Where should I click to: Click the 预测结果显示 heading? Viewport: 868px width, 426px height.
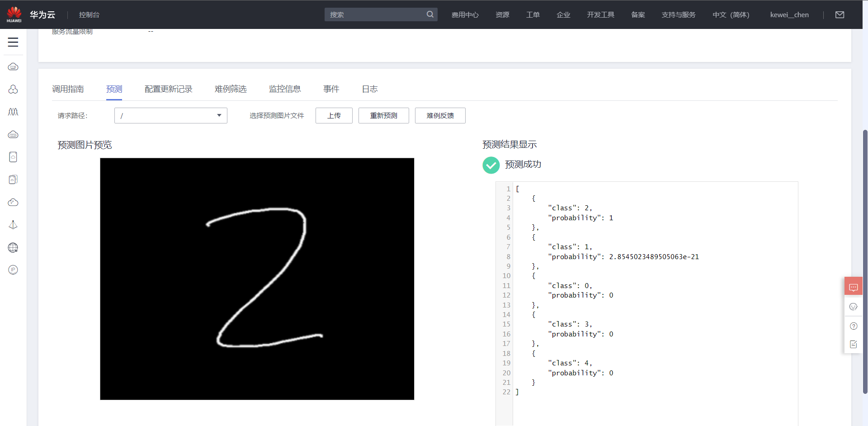[x=509, y=144]
